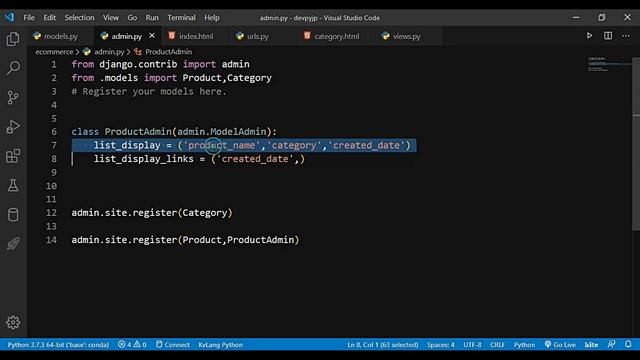
Task: Open the Help menu
Action: pos(212,18)
